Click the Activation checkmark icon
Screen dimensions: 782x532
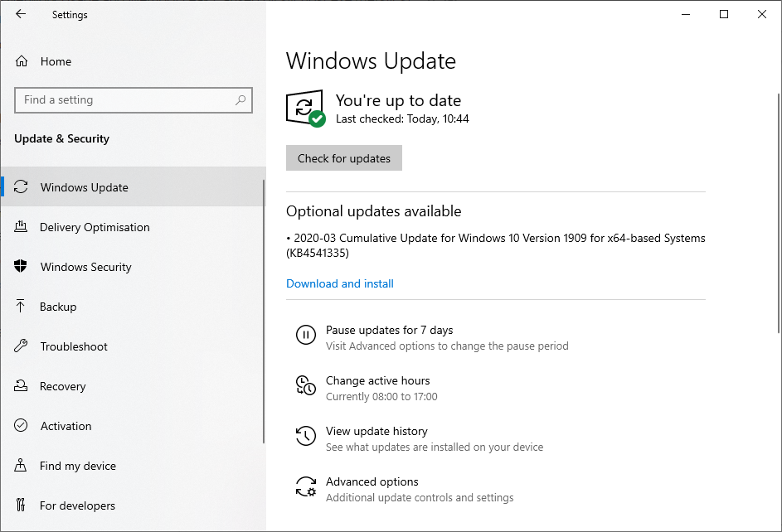(x=21, y=425)
